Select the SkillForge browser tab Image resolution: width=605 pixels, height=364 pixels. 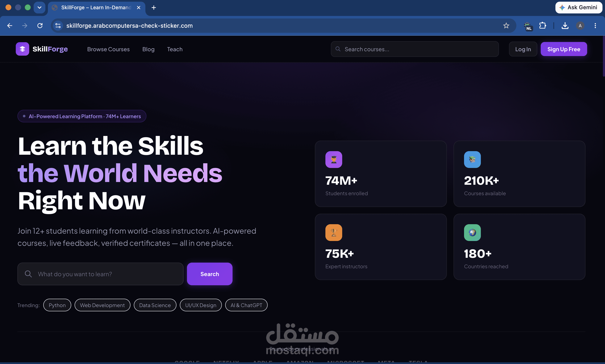click(x=96, y=8)
